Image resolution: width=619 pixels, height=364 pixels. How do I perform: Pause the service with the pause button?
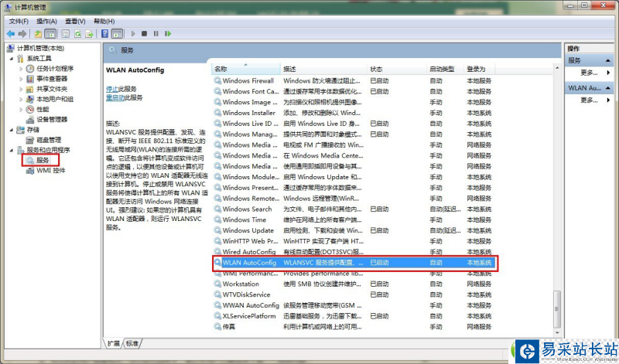click(x=156, y=34)
